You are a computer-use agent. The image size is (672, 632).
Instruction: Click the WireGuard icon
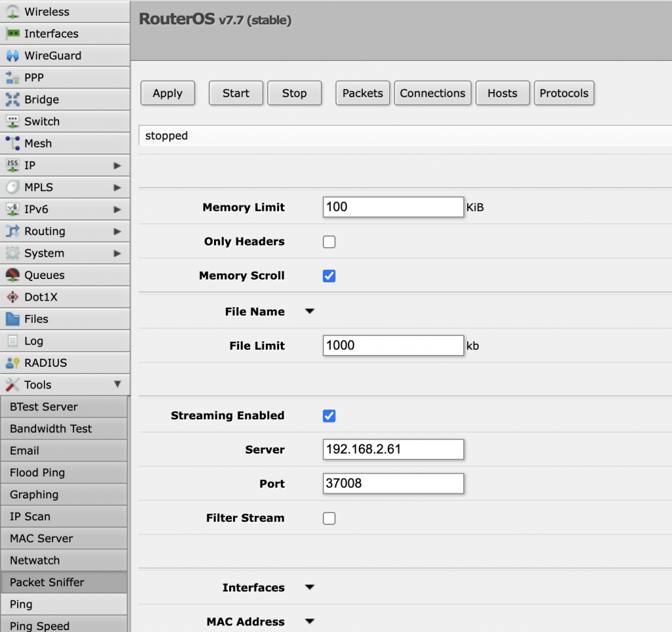(13, 55)
